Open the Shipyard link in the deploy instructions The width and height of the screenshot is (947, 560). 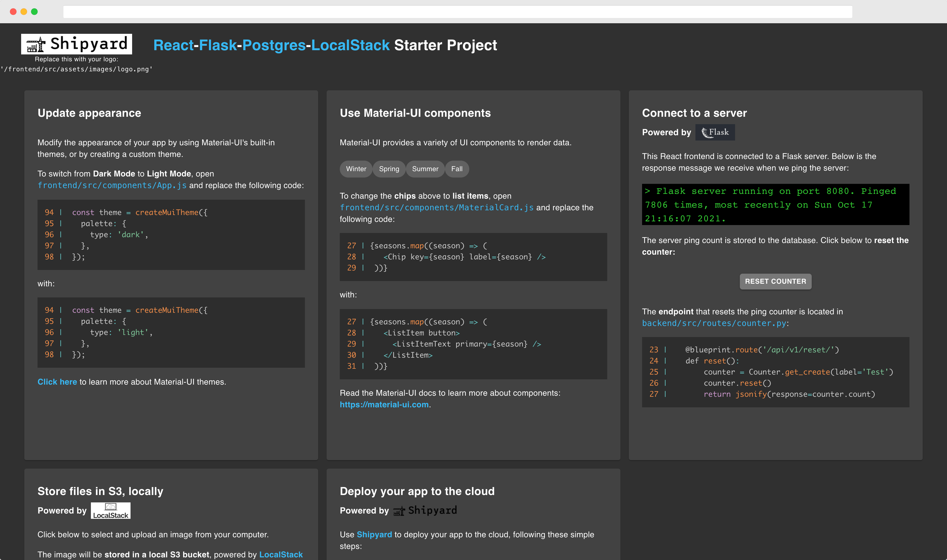374,535
